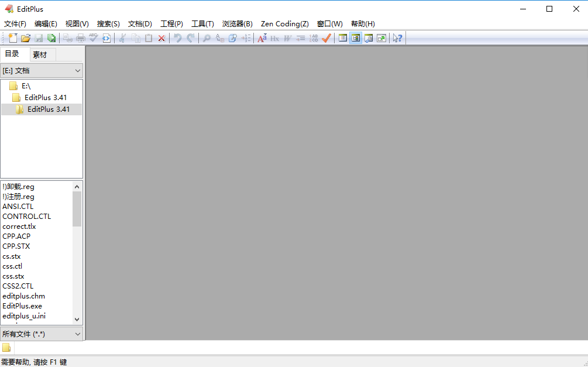588x367 pixels.
Task: Select EditPlus.exe in the file list
Action: [22, 306]
